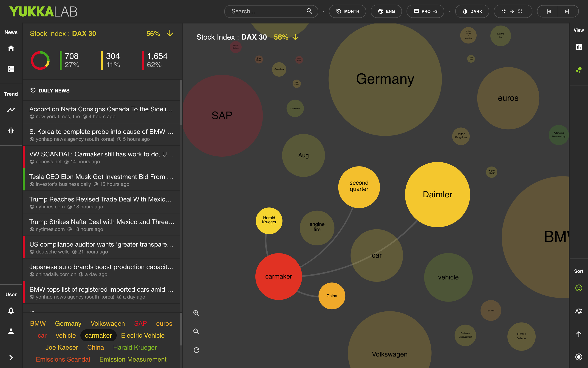The image size is (588, 368).
Task: Open US compliance auditor article
Action: point(101,247)
